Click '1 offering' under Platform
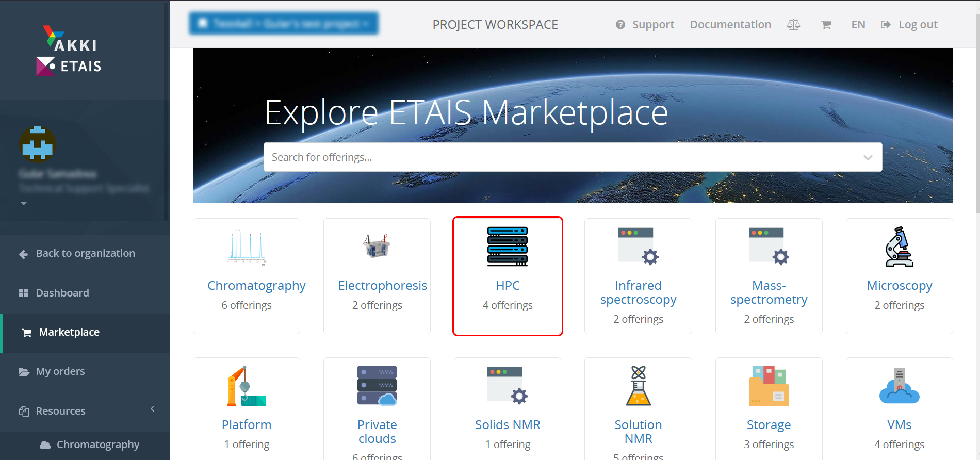980x460 pixels. pyautogui.click(x=247, y=445)
